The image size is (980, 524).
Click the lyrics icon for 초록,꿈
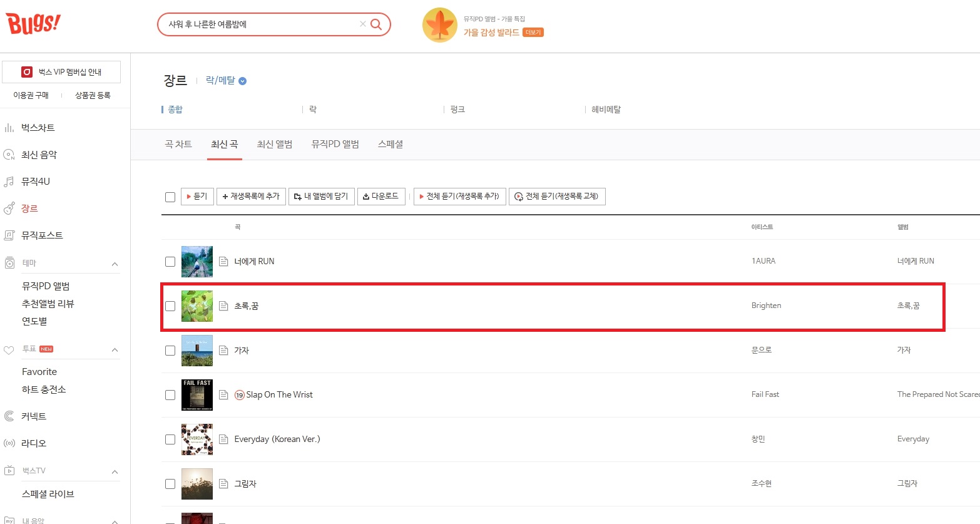pos(223,306)
